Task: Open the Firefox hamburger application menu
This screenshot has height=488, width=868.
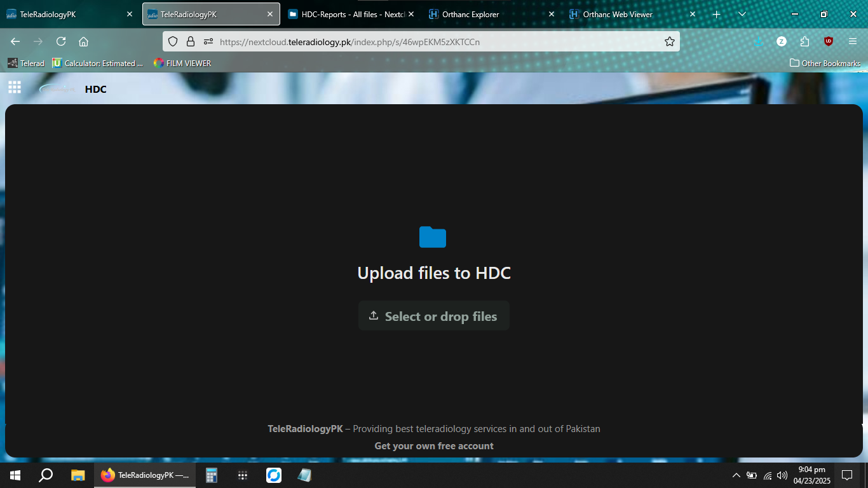Action: [853, 41]
